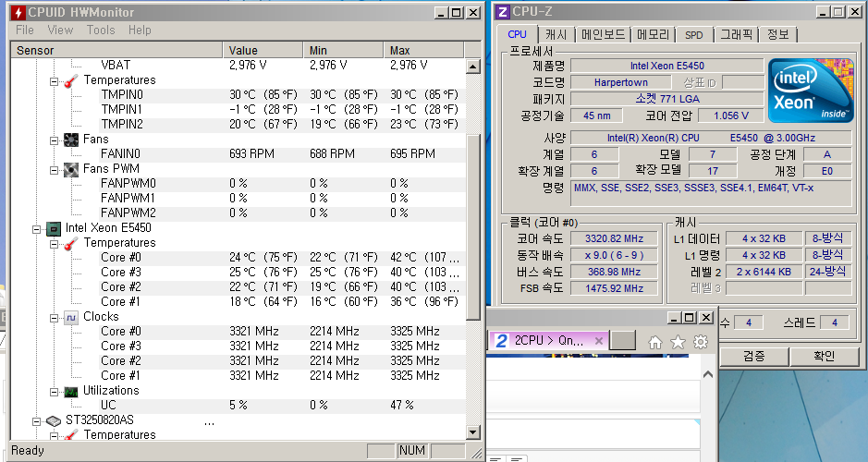
Task: Click the NUM status bar indicator
Action: [x=412, y=450]
